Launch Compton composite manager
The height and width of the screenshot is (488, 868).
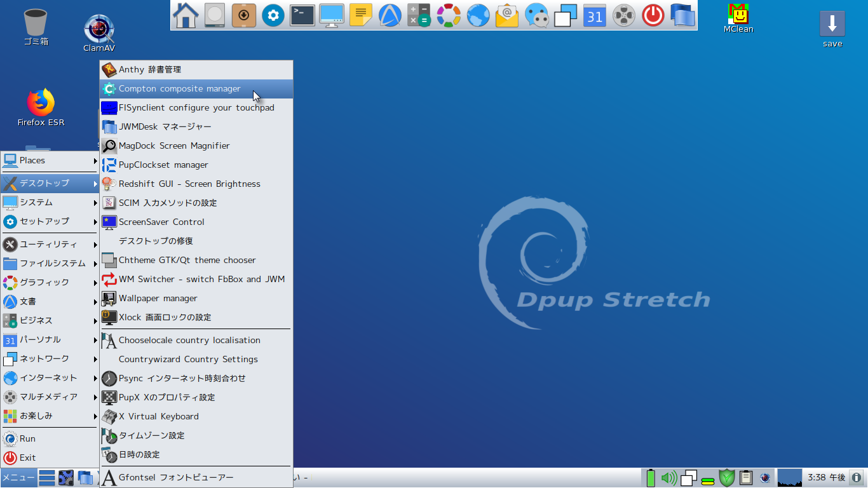(196, 89)
